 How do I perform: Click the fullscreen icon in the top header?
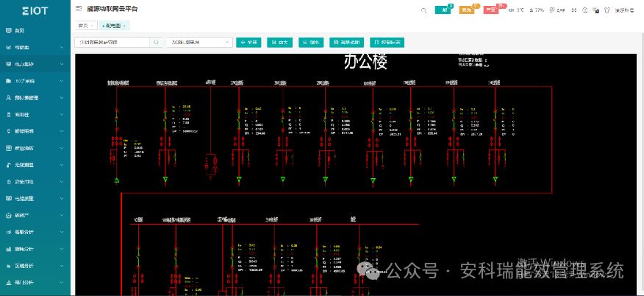pos(573,10)
